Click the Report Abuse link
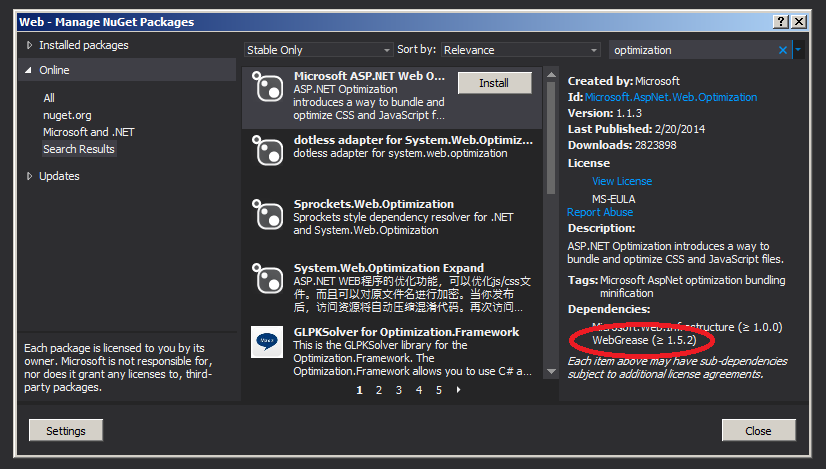Screen dimensions: 826x469 tap(599, 212)
